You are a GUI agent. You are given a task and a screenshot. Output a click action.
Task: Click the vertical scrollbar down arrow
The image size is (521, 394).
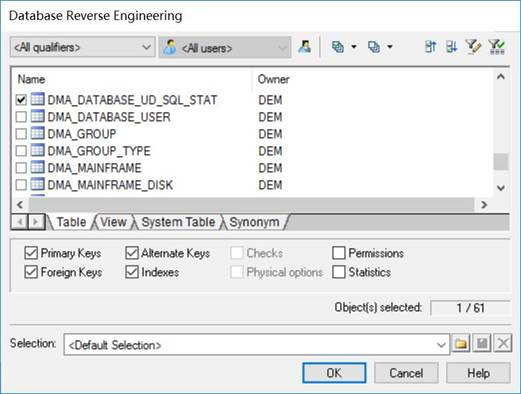tap(501, 188)
